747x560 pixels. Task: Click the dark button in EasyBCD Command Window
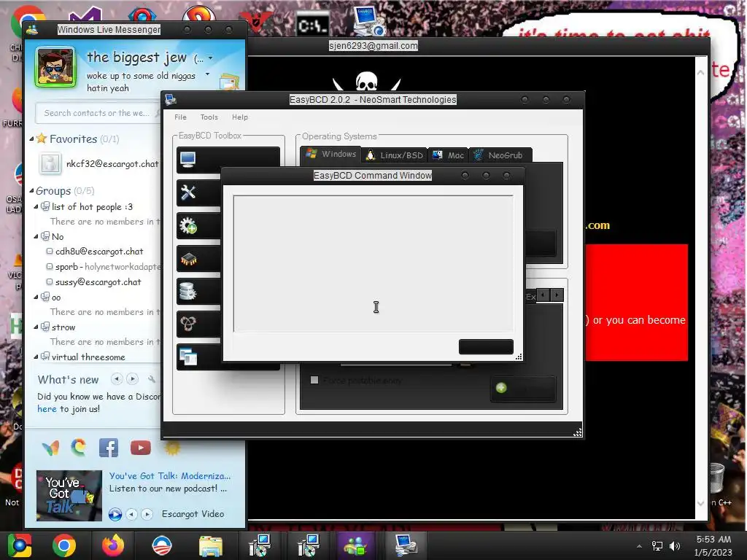tap(486, 346)
